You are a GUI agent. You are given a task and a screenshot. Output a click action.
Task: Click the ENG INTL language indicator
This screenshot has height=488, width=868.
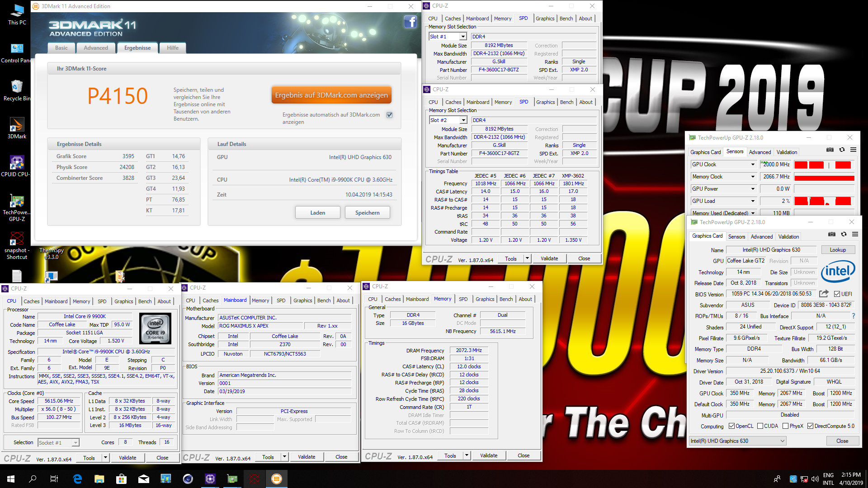pyautogui.click(x=828, y=479)
